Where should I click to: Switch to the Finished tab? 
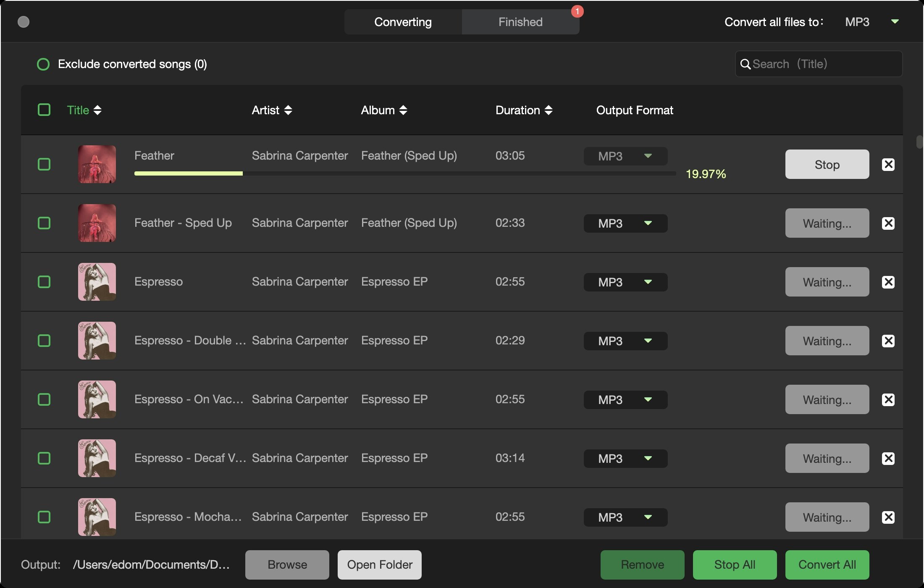click(521, 22)
